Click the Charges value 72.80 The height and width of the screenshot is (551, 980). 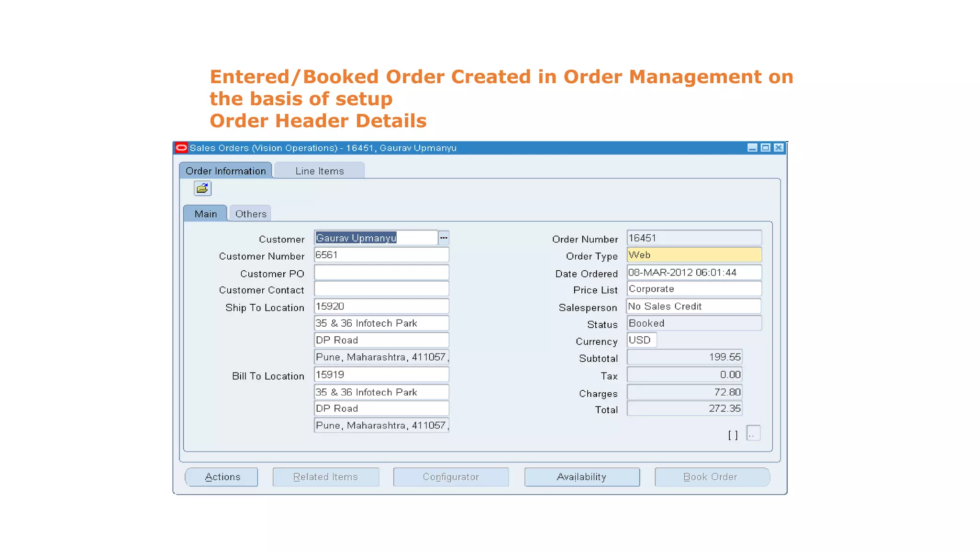685,392
